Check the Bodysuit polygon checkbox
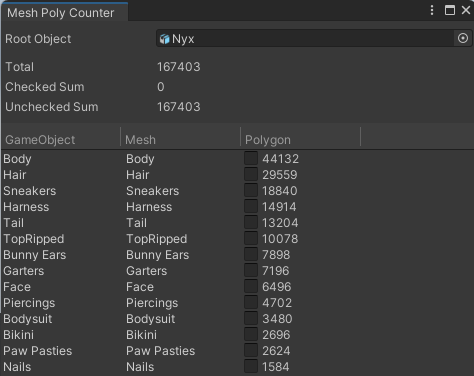This screenshot has width=474, height=376. click(251, 318)
